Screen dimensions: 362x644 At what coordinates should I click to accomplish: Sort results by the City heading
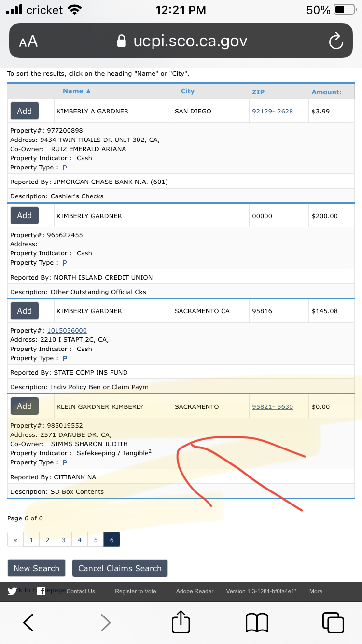pyautogui.click(x=188, y=91)
